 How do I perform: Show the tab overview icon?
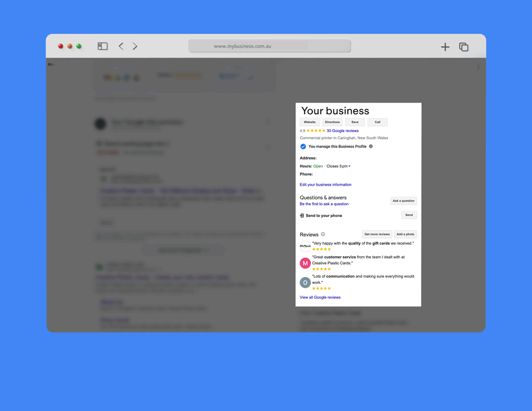click(463, 47)
